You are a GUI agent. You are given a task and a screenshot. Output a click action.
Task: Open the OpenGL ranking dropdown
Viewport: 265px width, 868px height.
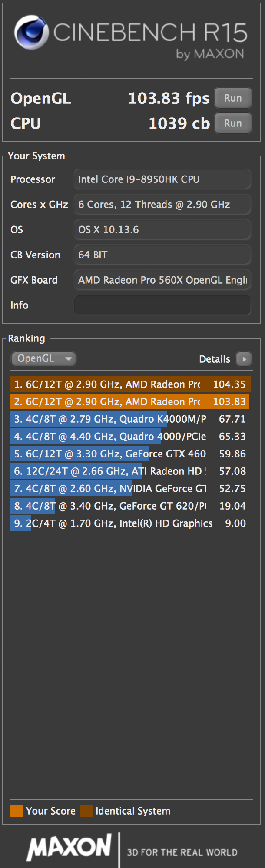click(43, 358)
